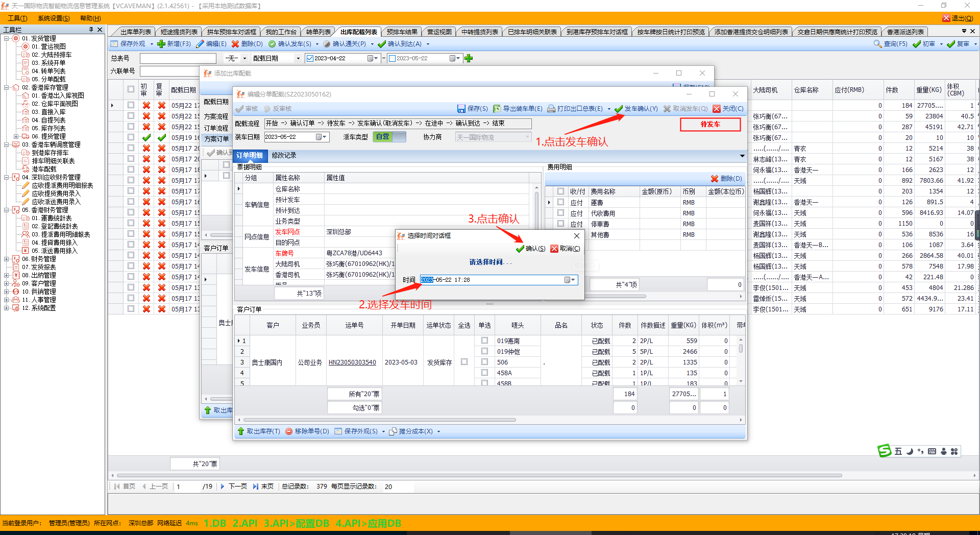980x535 pixels.
Task: Click 取消(C) in time dialog
Action: click(x=565, y=249)
